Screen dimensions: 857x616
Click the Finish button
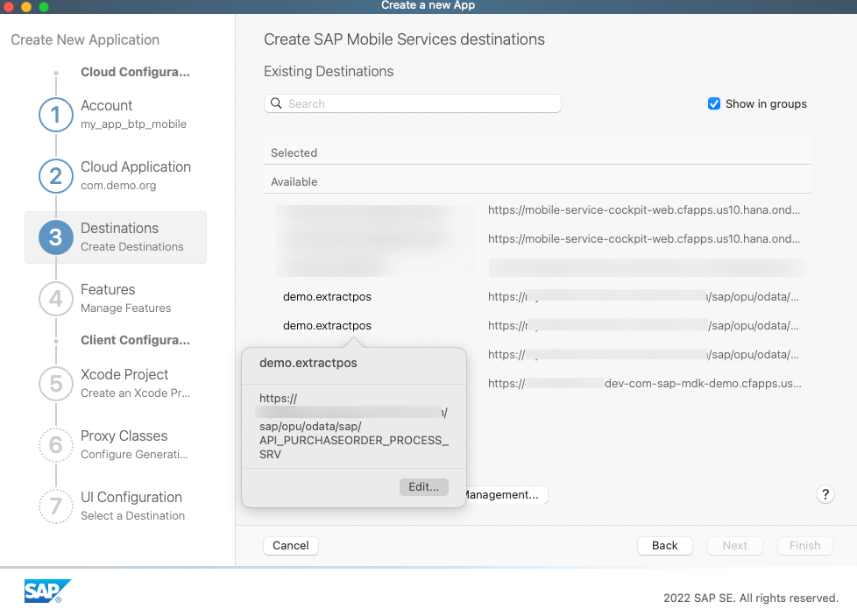[804, 546]
